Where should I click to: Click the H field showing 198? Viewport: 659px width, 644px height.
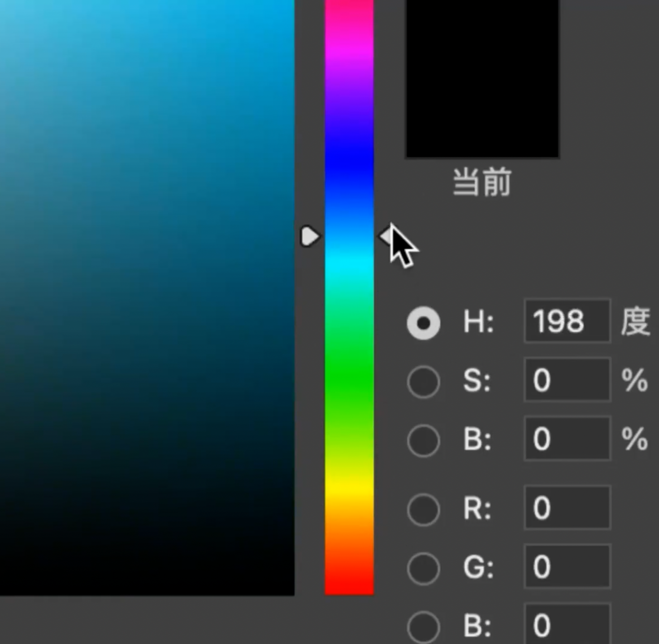pos(567,321)
